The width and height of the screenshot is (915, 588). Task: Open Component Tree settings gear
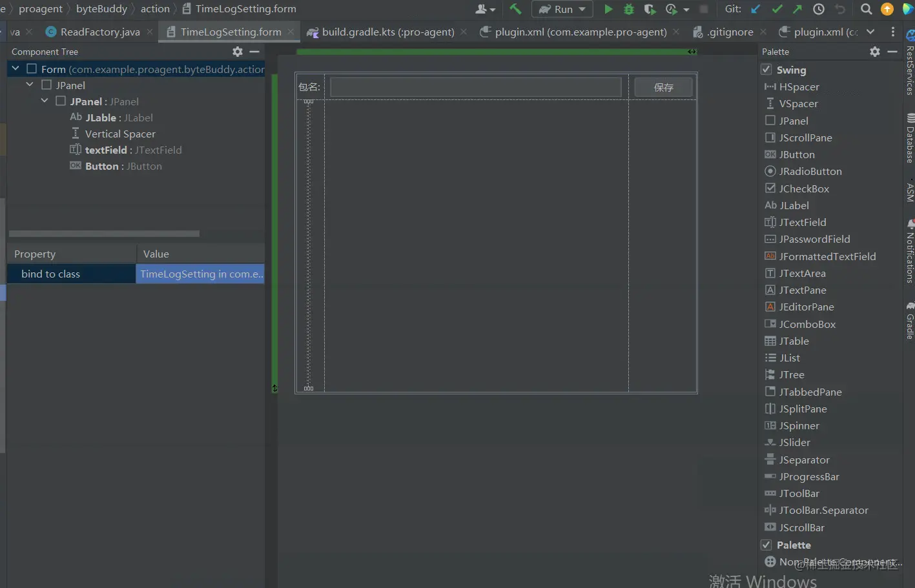[238, 52]
